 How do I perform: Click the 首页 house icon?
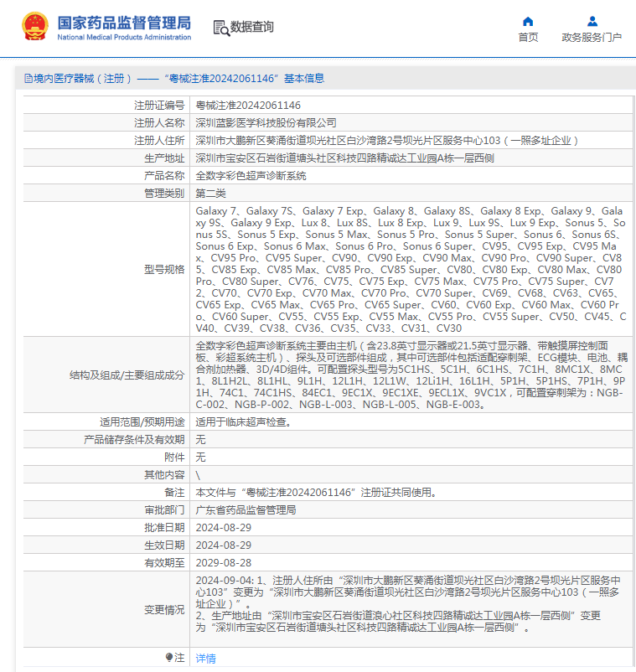[x=528, y=21]
